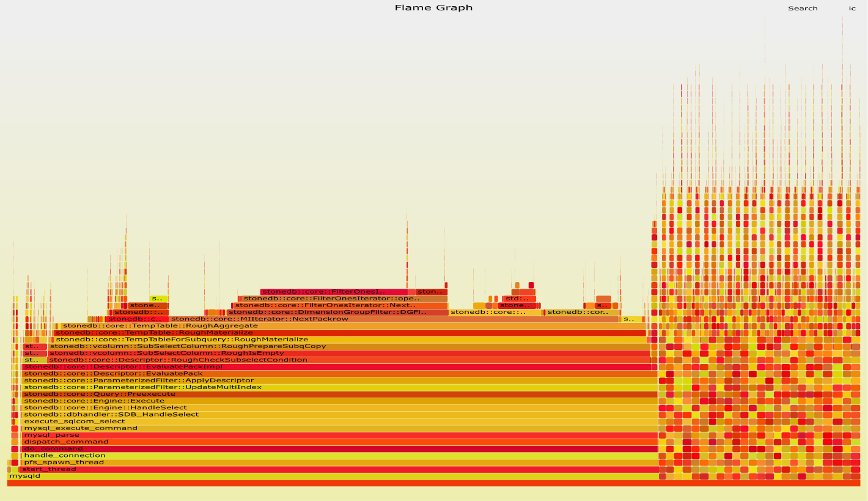
Task: Select the 'std:..' frame
Action: [519, 299]
